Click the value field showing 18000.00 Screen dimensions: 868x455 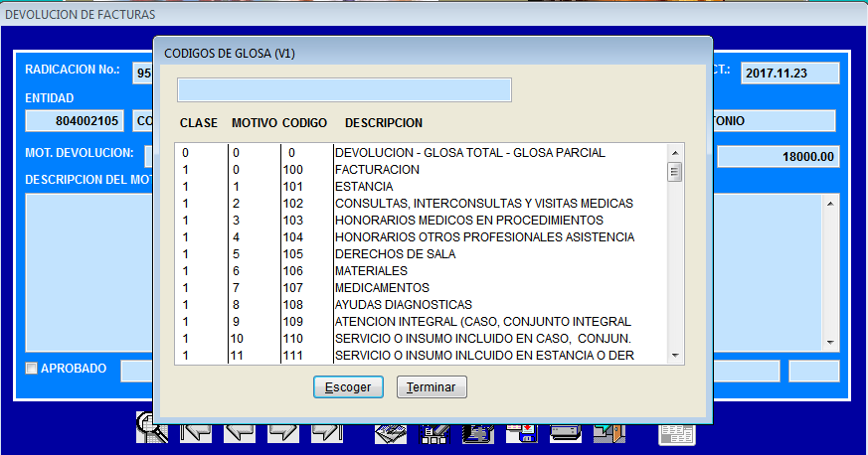point(779,156)
